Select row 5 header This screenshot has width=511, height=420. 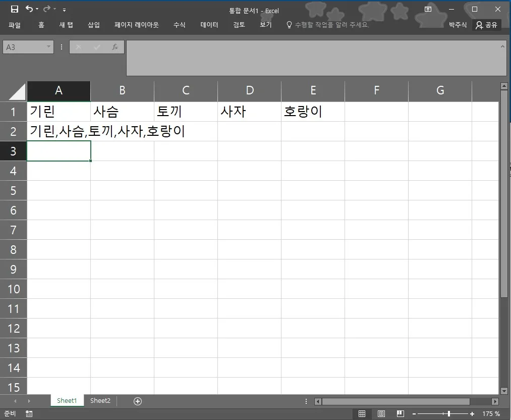point(13,190)
